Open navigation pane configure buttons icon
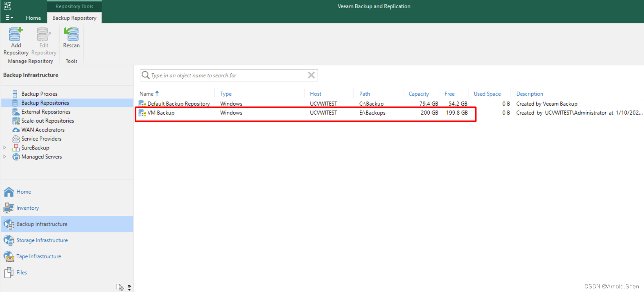The image size is (644, 292). (x=120, y=287)
